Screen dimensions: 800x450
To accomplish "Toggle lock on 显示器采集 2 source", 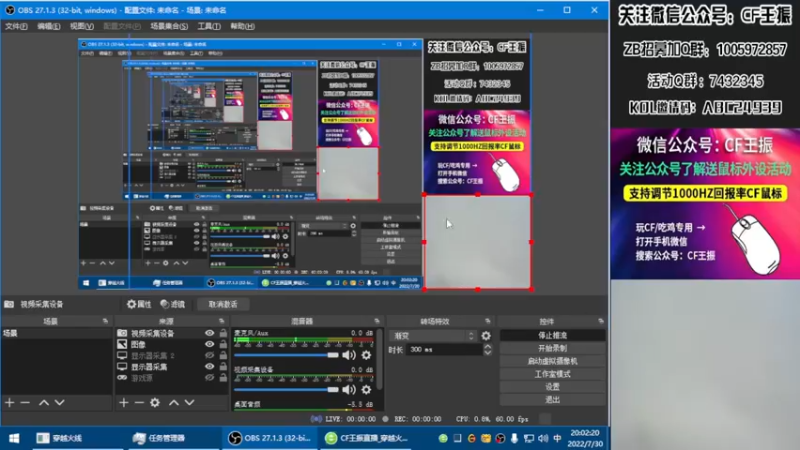I will coord(223,356).
